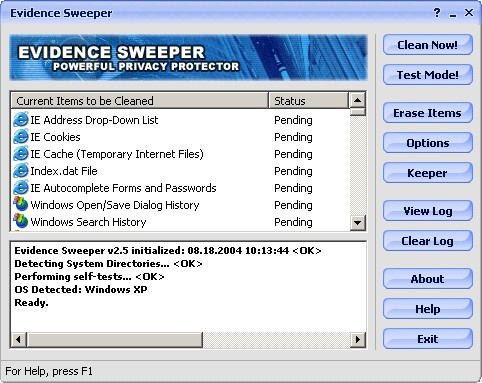Select Windows Search History row text
482x383 pixels.
pyautogui.click(x=88, y=222)
